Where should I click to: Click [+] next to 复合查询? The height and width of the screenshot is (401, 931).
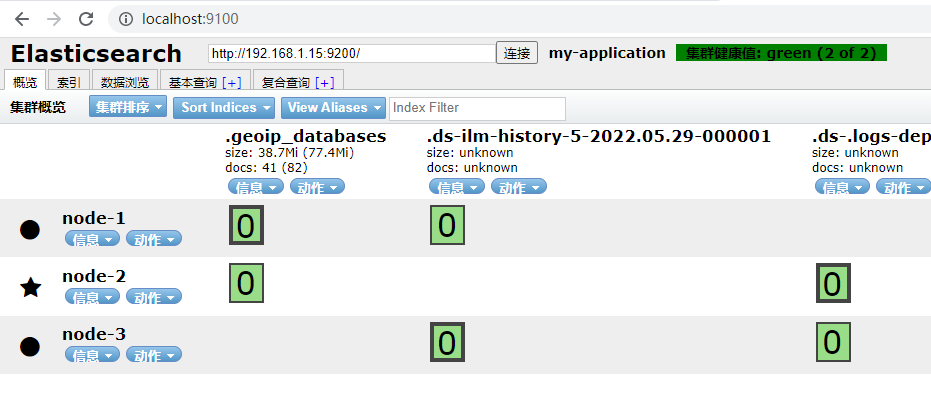pyautogui.click(x=325, y=83)
